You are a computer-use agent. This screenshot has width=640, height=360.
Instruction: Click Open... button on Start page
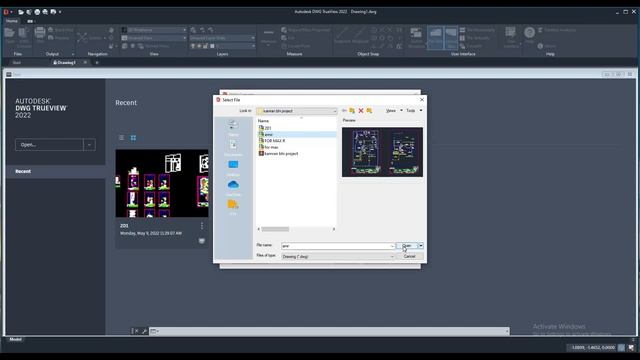coord(49,145)
